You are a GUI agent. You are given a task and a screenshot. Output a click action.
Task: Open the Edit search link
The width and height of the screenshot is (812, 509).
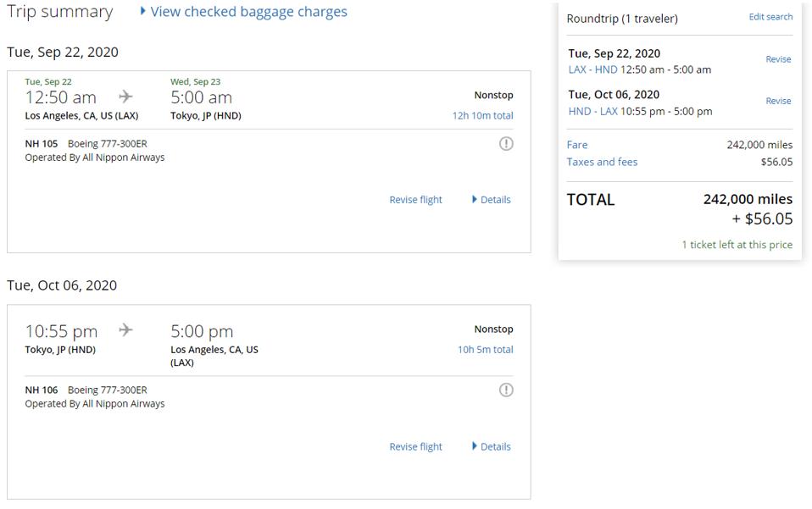coord(770,17)
